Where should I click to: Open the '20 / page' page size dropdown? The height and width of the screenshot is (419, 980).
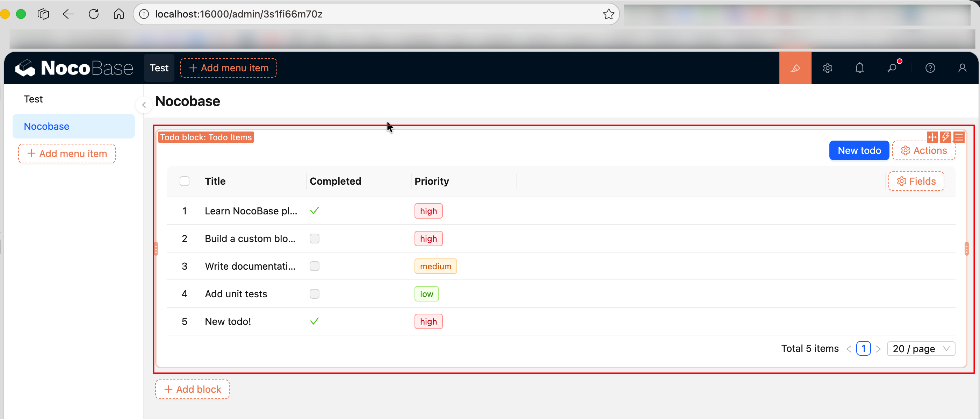921,348
